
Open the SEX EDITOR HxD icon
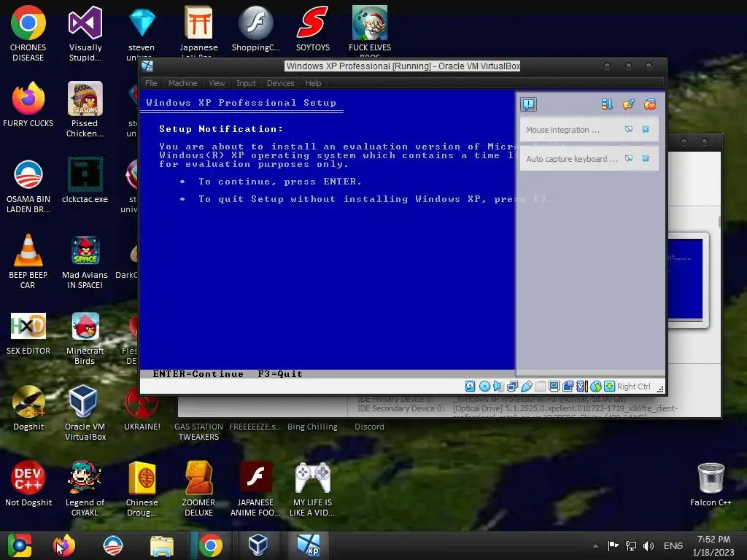28,333
